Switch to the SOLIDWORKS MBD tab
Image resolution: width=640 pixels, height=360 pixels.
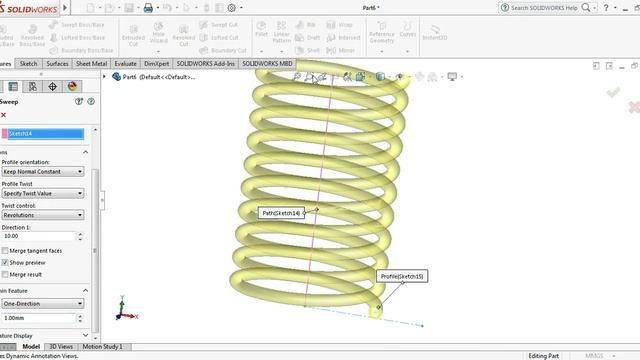(x=267, y=64)
